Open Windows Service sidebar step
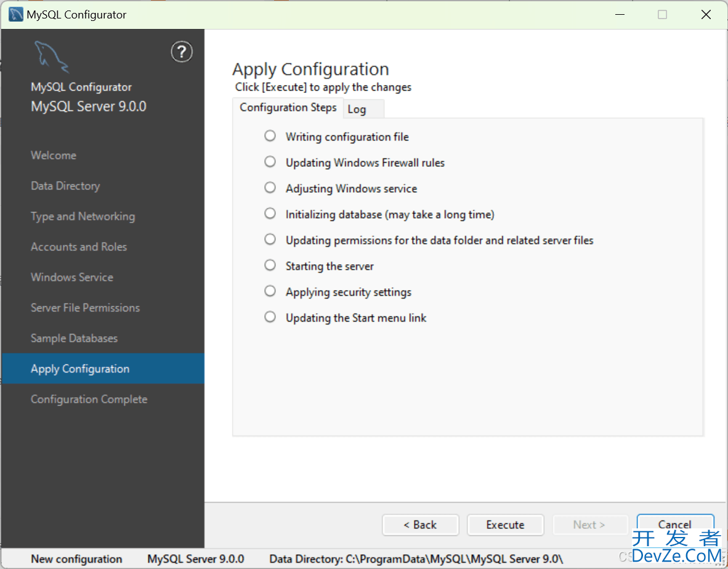 coord(72,278)
